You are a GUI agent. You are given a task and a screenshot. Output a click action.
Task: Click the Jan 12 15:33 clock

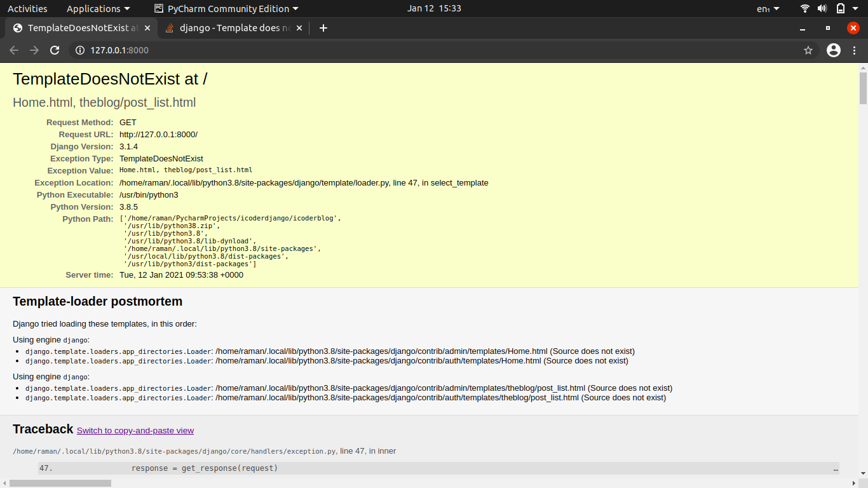[434, 8]
